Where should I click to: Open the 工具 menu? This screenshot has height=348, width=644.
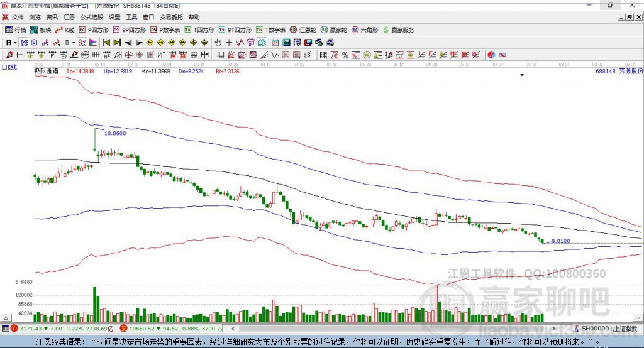pos(131,17)
